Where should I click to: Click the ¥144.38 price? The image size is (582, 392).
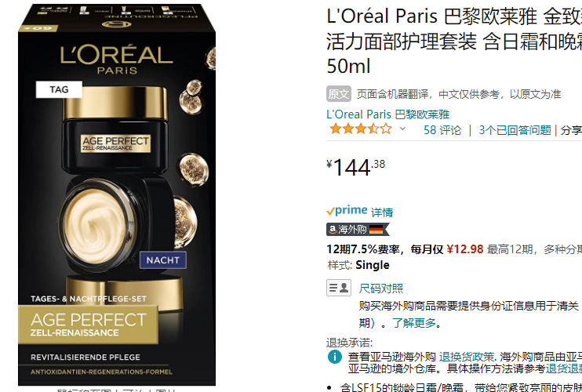pyautogui.click(x=355, y=167)
